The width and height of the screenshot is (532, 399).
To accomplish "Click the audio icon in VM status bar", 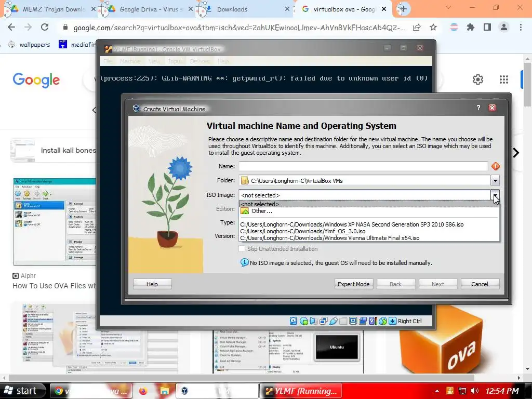I will point(313,321).
